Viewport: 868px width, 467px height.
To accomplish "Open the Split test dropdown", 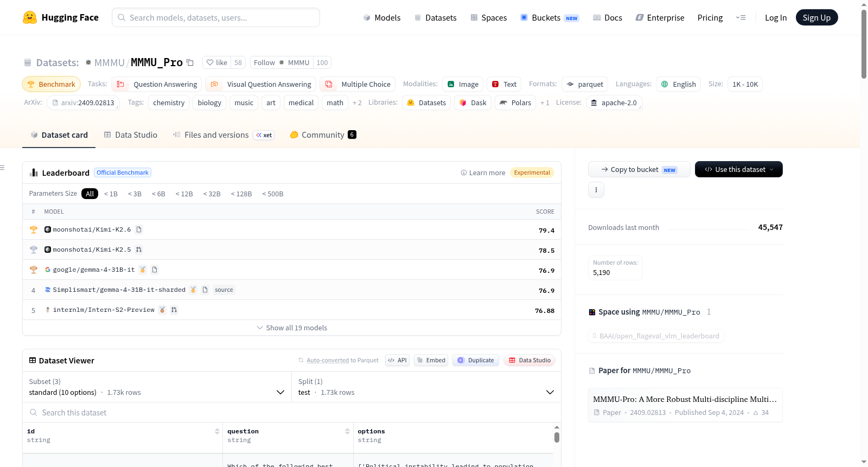I will (x=426, y=387).
